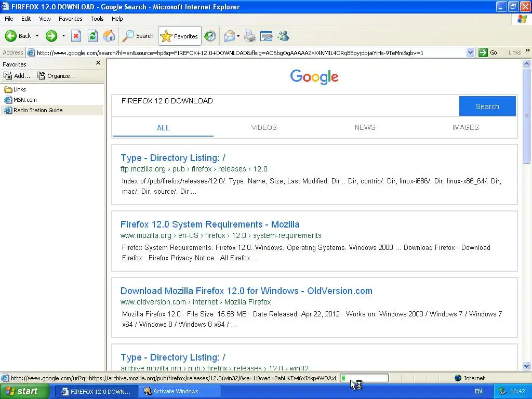Toggle the Favorites toolbar button
Screen dimensions: 532x399
tap(179, 36)
